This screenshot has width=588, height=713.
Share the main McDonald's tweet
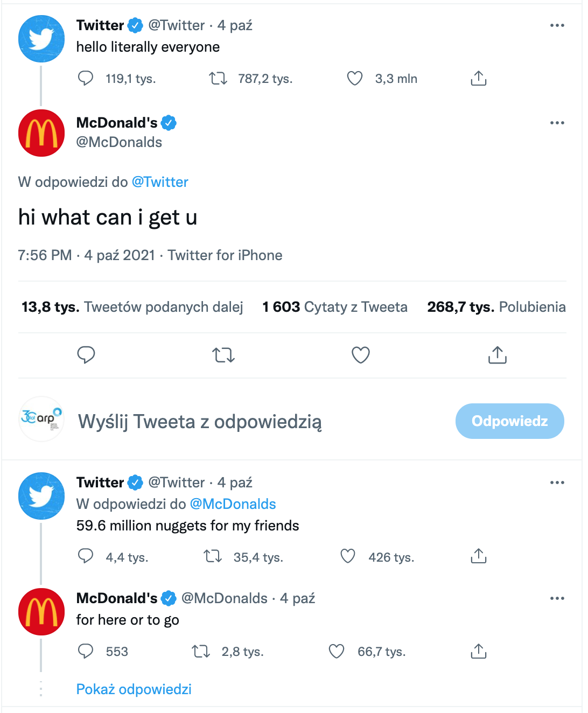click(x=497, y=355)
